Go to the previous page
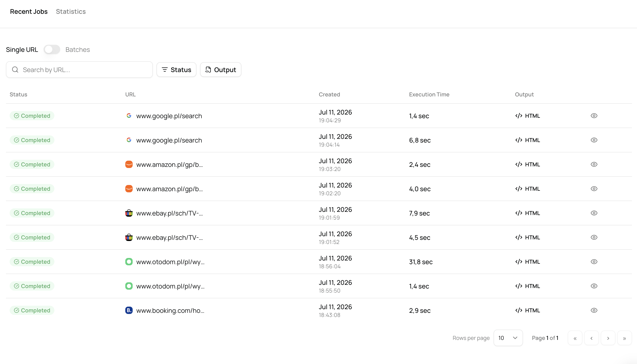Viewport: 637px width, 364px height. [592, 338]
